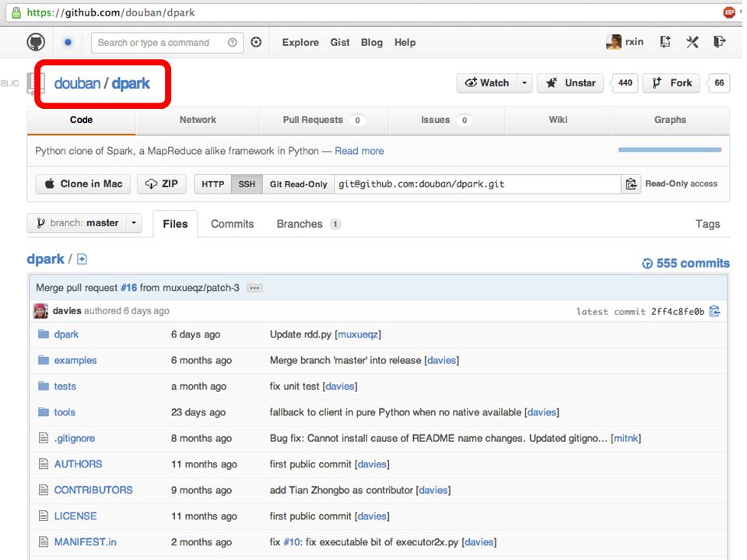Click the AUTHORS file icon

pos(44,464)
